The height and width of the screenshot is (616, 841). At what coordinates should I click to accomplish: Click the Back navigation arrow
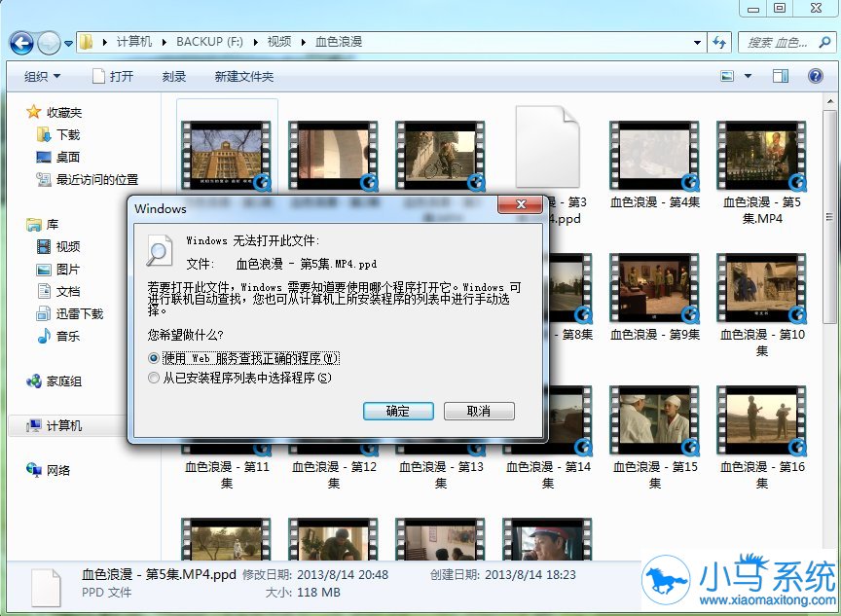click(21, 43)
